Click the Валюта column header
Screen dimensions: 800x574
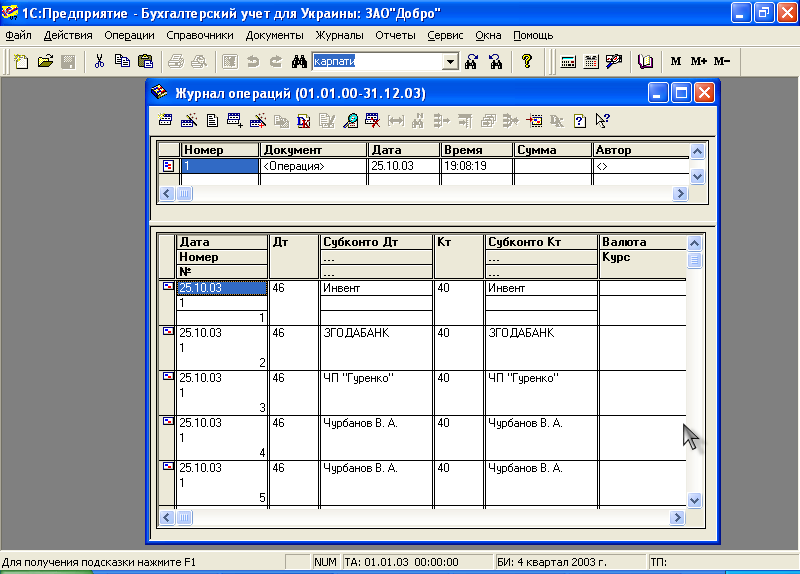click(642, 242)
